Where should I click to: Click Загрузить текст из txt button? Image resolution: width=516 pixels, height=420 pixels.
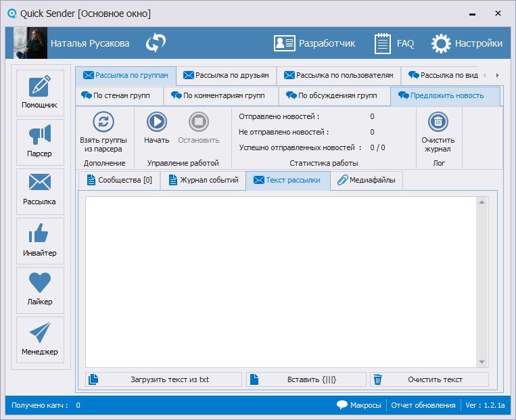point(163,379)
